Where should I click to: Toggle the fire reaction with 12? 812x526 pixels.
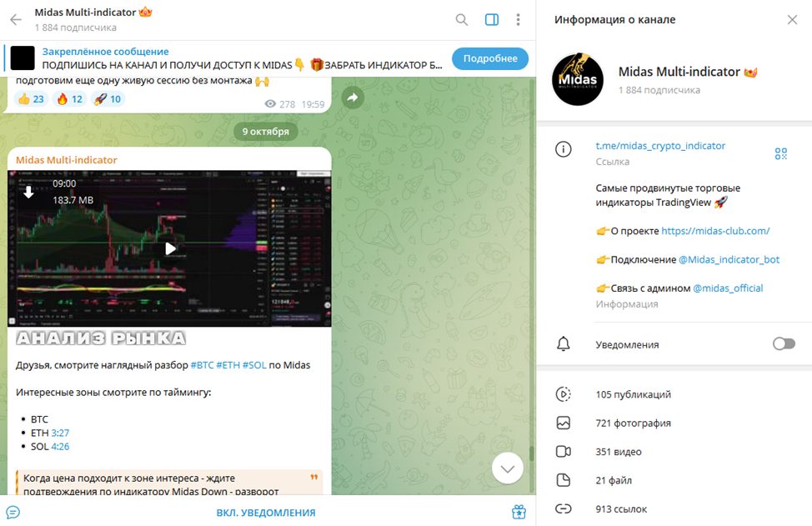point(69,99)
